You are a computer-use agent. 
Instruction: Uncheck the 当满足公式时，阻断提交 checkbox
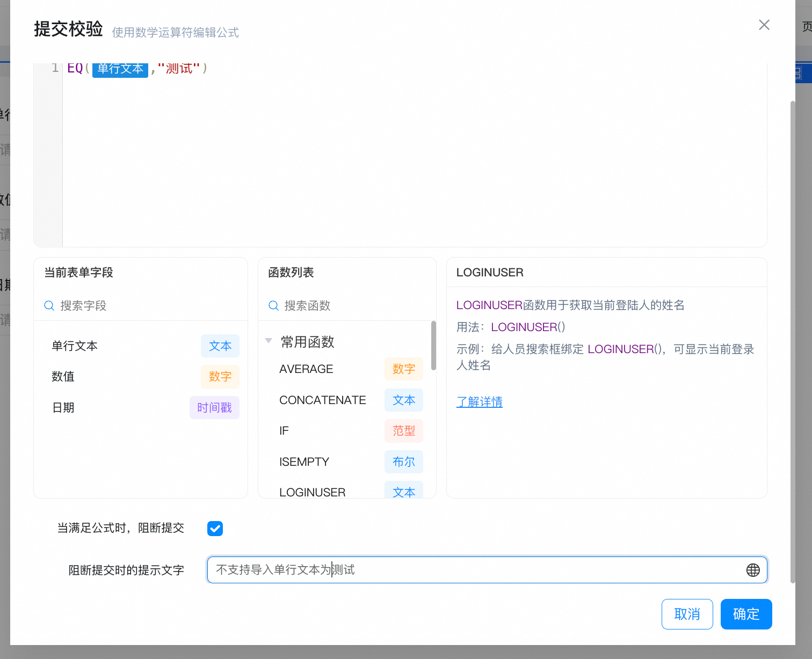tap(215, 529)
